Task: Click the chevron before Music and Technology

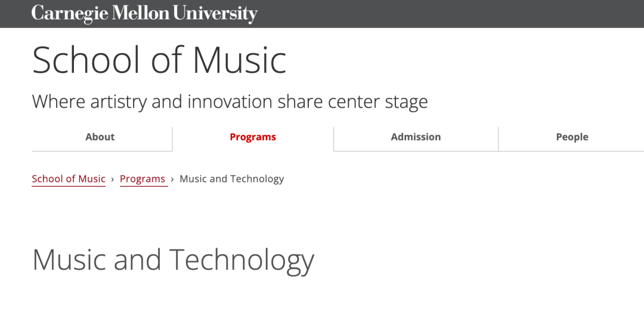Action: (172, 179)
